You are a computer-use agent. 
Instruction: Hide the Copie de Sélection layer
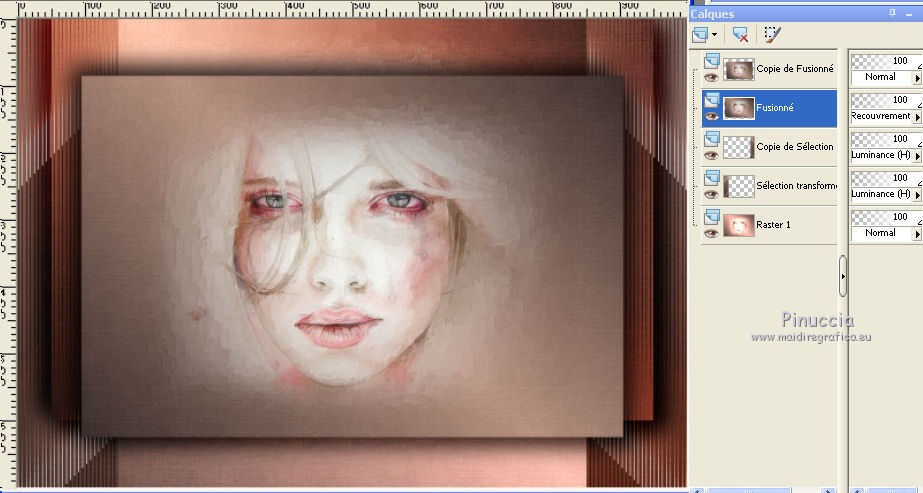(x=711, y=155)
